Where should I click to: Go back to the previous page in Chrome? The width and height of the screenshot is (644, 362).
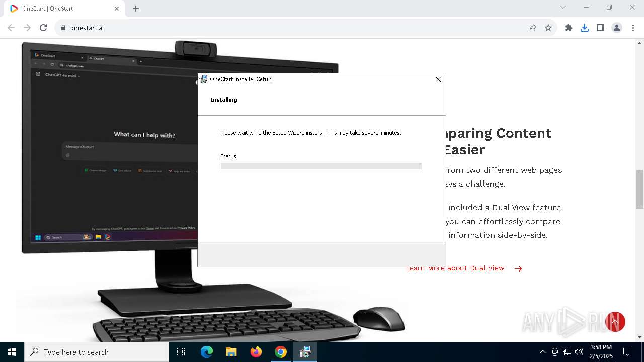11,28
